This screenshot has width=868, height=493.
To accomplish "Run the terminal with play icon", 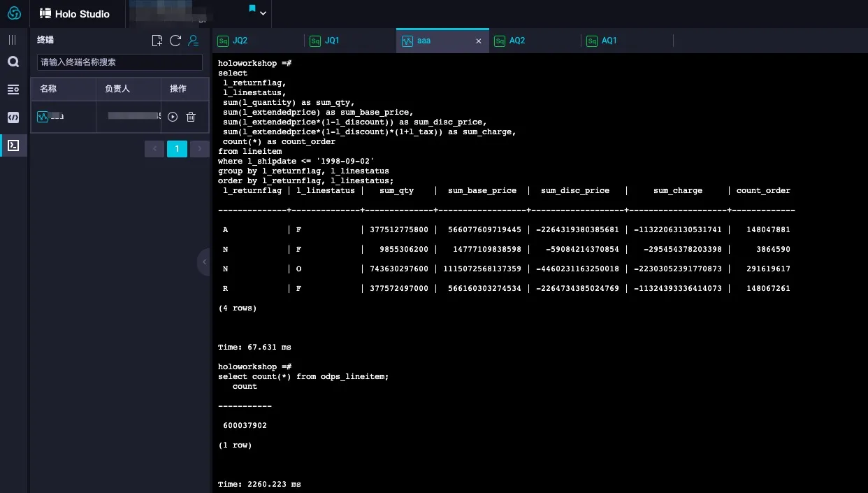I will pos(173,117).
